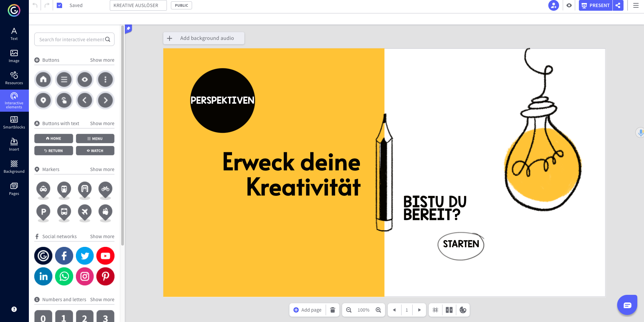Image resolution: width=644 pixels, height=322 pixels.
Task: Click the YouTube social network icon
Action: [105, 256]
